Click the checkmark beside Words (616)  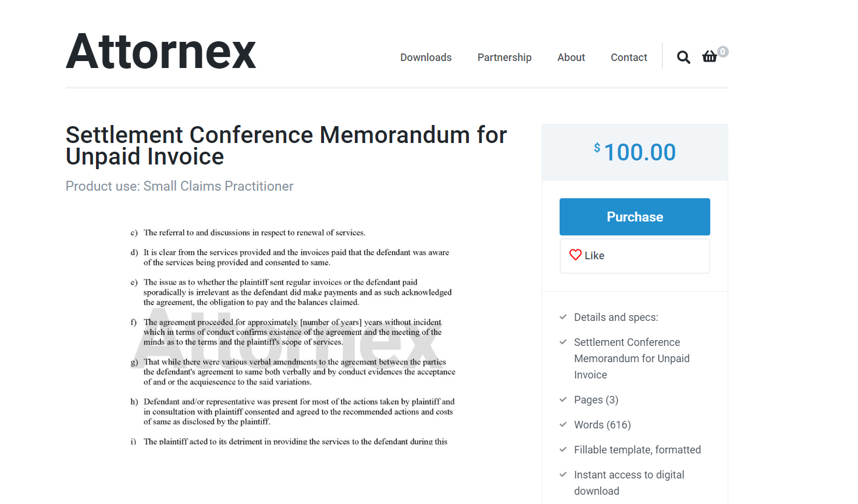562,424
